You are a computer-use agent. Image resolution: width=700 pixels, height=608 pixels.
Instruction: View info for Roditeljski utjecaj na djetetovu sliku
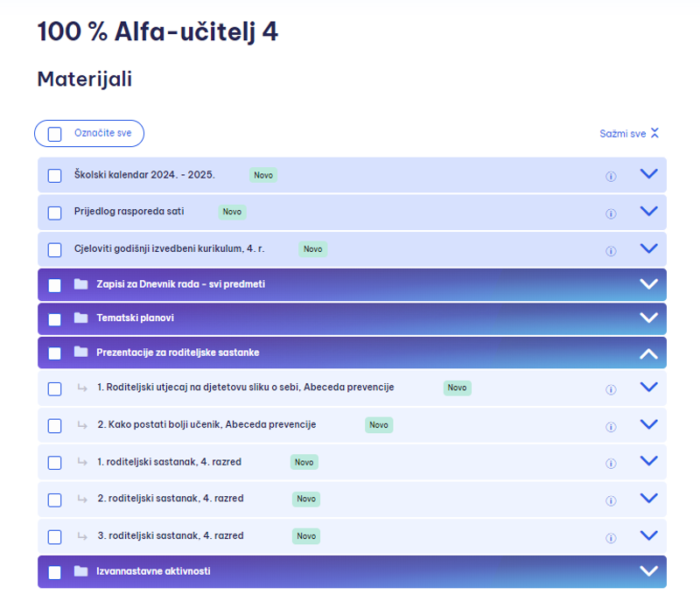(611, 389)
